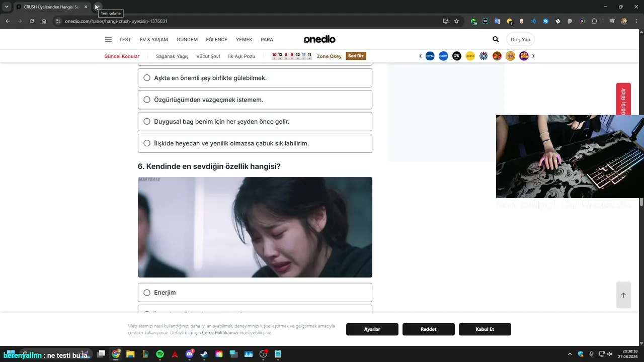Open the Chrome extensions puzzle menu
The image size is (644, 362).
594,21
